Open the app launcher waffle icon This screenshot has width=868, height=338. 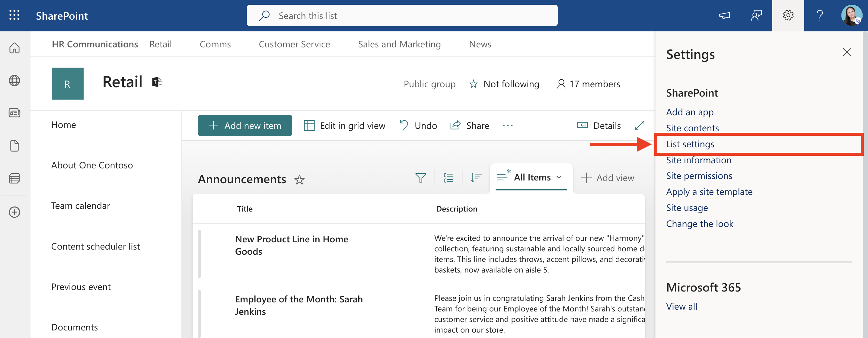[14, 15]
